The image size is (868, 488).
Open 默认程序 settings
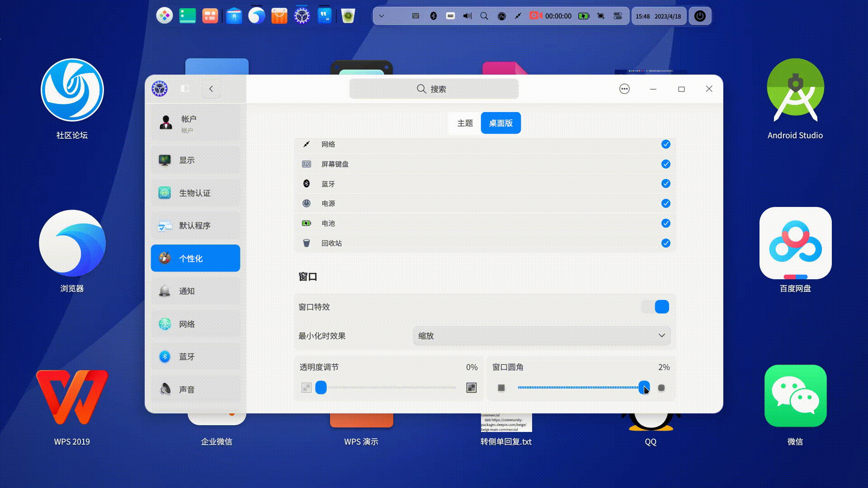(195, 225)
